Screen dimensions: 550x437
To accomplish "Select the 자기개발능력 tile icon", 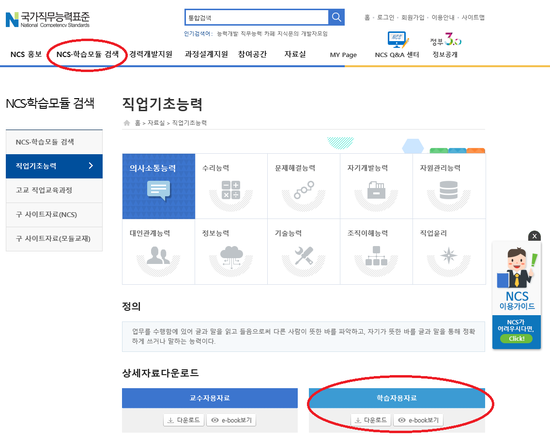I will click(376, 190).
